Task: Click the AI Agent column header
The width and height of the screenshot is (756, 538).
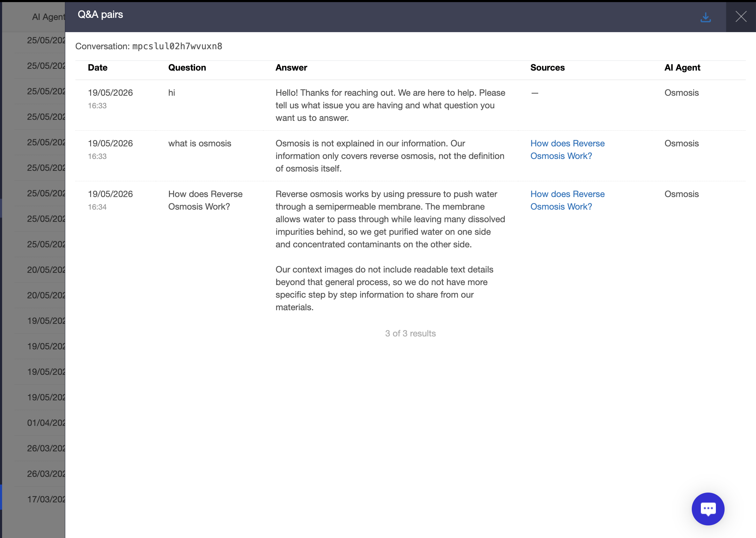Action: [x=682, y=67]
